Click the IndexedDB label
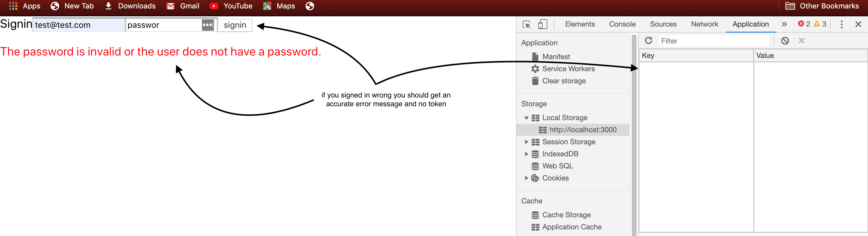Viewport: 868px width, 236px height. coord(560,154)
